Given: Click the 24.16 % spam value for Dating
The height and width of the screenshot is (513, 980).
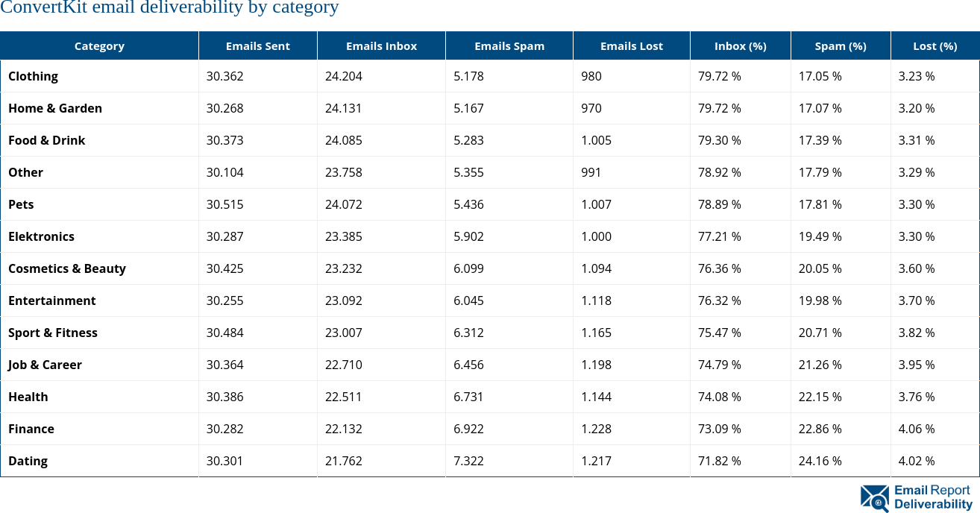Looking at the screenshot, I should click(820, 461).
